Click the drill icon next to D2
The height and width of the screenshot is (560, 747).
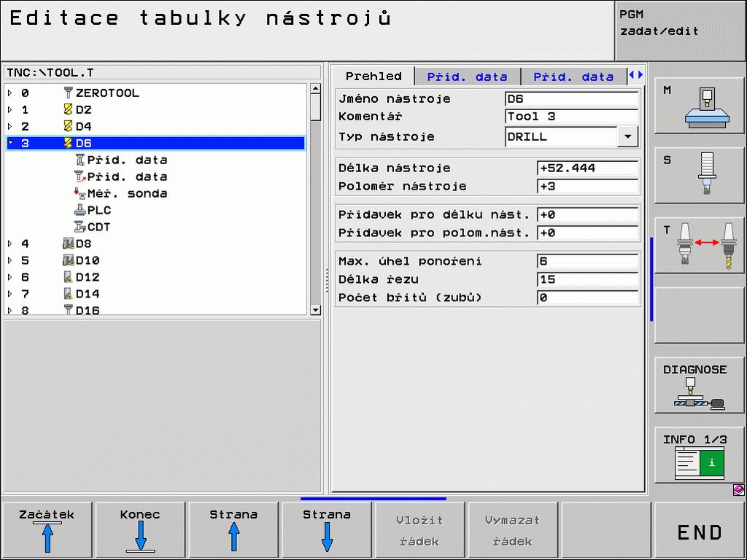[x=68, y=109]
